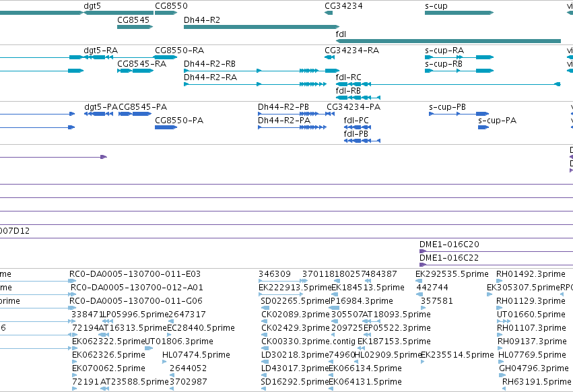Select EST UT01660.5prime
Viewport: 573px width, 392px height.
point(531,315)
